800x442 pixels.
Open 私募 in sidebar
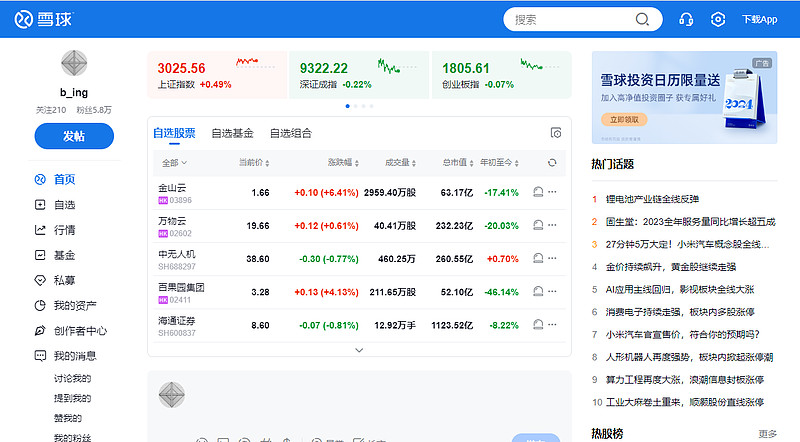pos(55,280)
